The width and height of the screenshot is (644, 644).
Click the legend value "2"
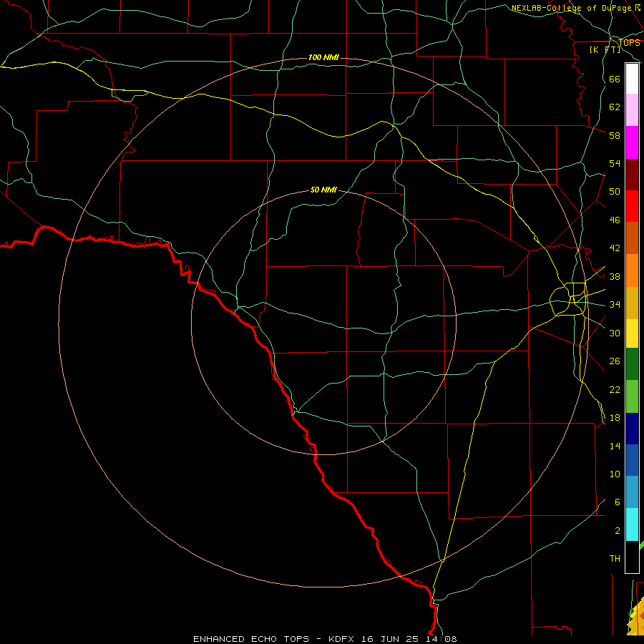click(617, 531)
